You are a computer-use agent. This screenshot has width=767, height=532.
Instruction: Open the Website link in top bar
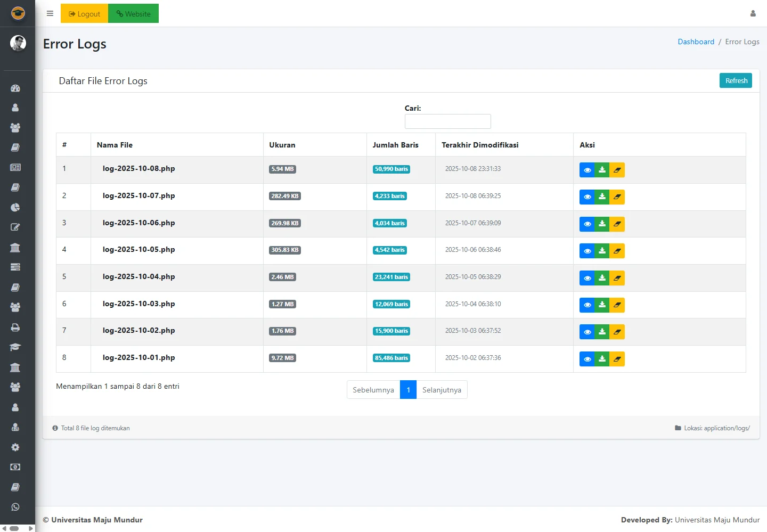[x=133, y=14]
